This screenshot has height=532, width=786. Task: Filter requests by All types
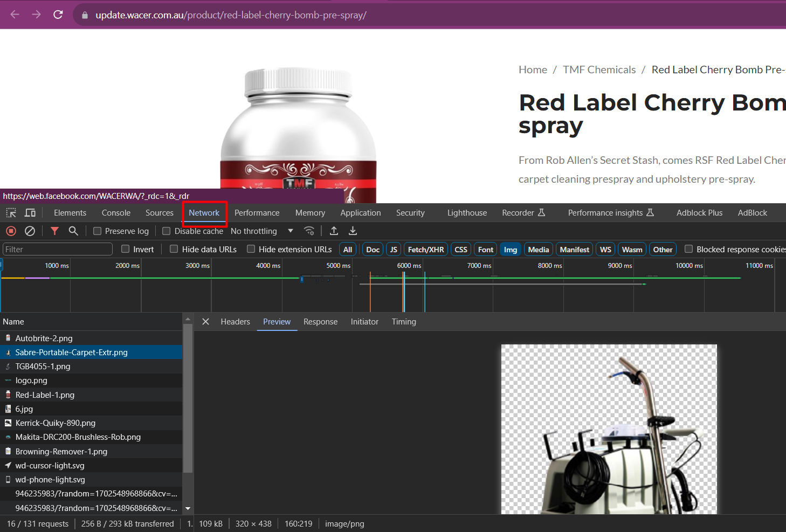348,250
